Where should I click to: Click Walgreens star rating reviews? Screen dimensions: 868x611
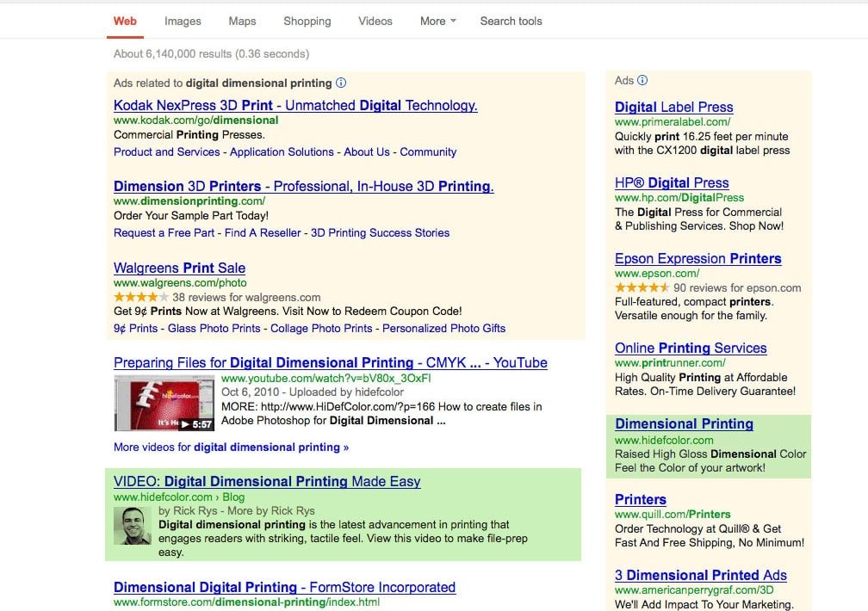[x=217, y=297]
